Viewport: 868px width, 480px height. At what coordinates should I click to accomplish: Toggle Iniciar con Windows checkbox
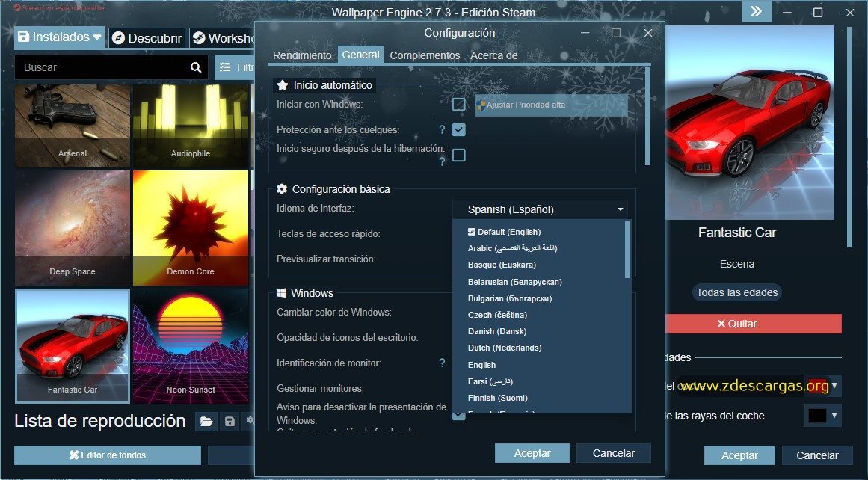[459, 104]
